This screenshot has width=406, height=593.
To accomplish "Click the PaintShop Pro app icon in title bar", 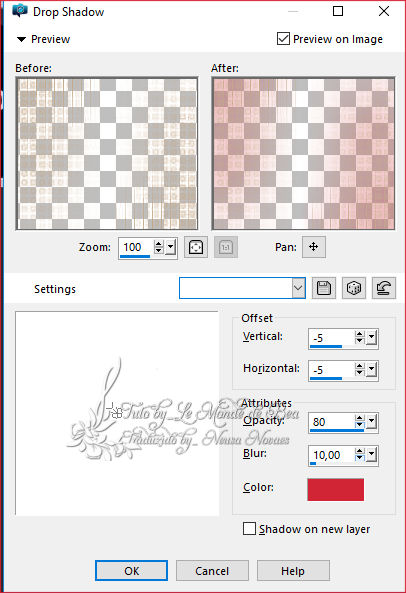I will pos(20,11).
